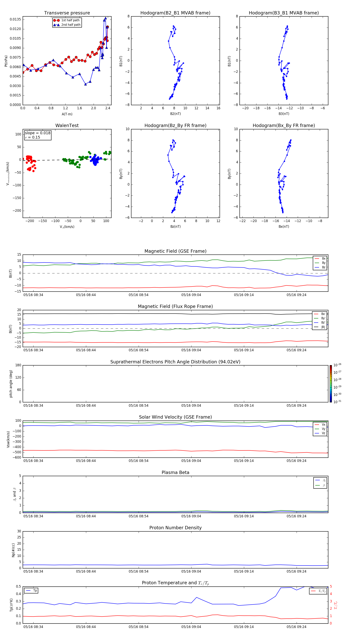Screen dimensions: 351x644
Task: Select the βp legend entry in Plasma Beta
Action: click(x=320, y=480)
